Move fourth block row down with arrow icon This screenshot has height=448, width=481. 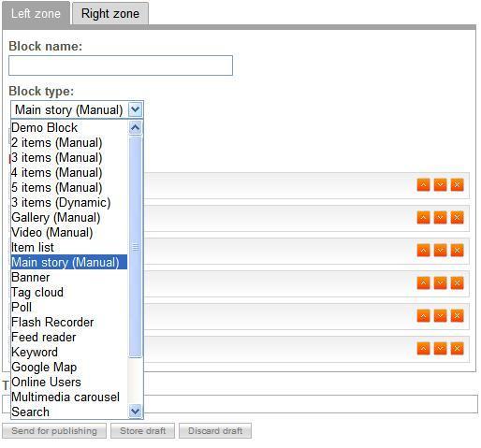pos(440,283)
